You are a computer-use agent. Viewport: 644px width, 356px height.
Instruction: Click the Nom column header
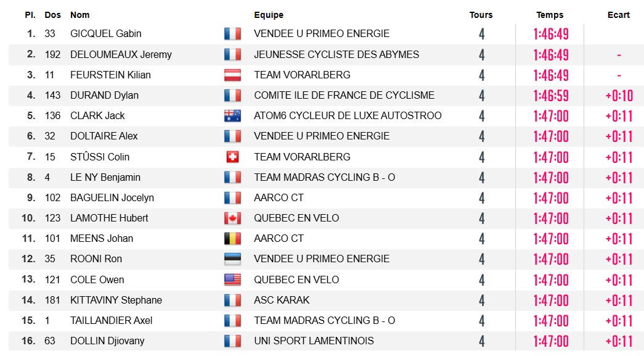[79, 15]
